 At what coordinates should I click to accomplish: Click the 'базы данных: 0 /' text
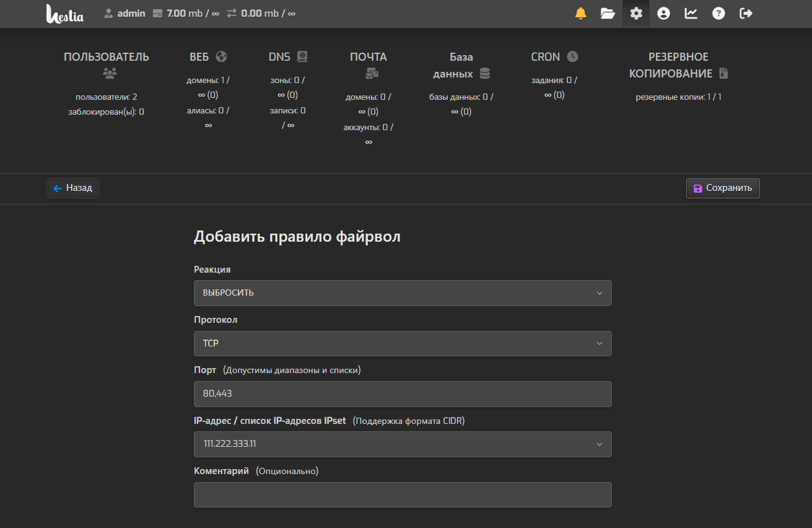(x=461, y=97)
